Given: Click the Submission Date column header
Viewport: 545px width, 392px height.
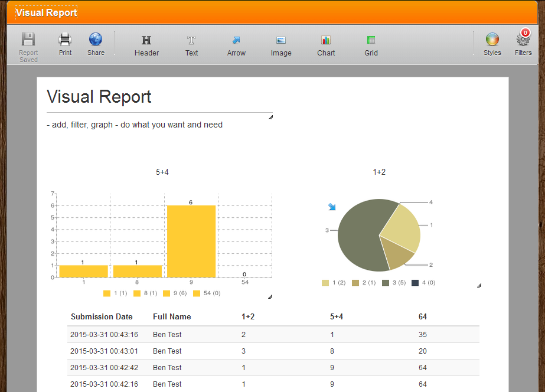Looking at the screenshot, I should pyautogui.click(x=102, y=317).
